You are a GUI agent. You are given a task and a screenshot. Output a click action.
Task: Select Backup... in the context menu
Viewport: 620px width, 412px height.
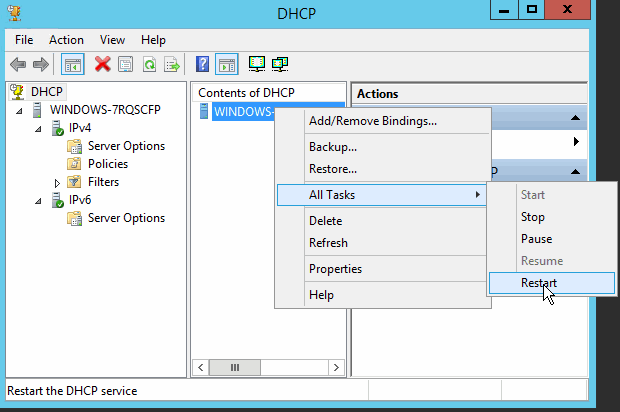pyautogui.click(x=333, y=147)
